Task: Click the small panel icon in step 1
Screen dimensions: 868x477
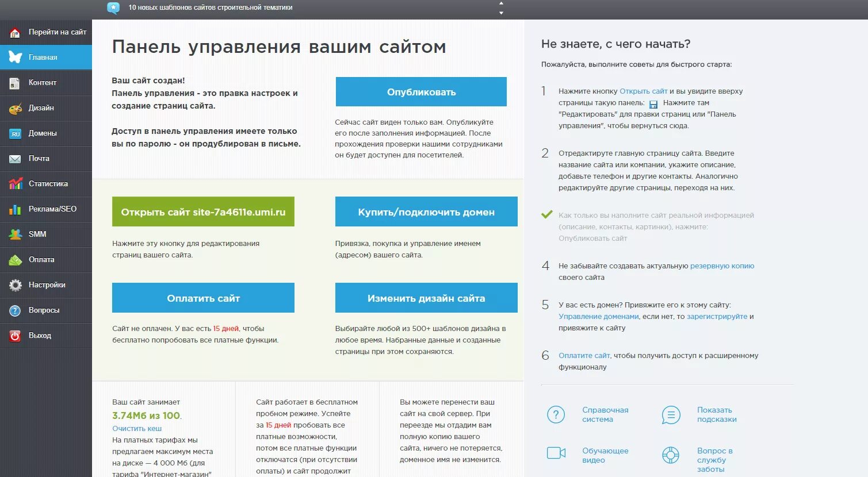Action: (653, 104)
